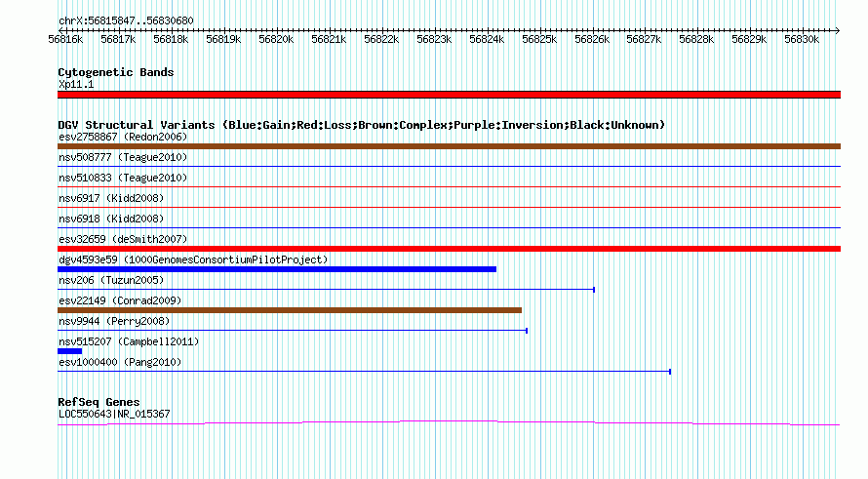Click the 56818k ruler tick label

(x=171, y=39)
